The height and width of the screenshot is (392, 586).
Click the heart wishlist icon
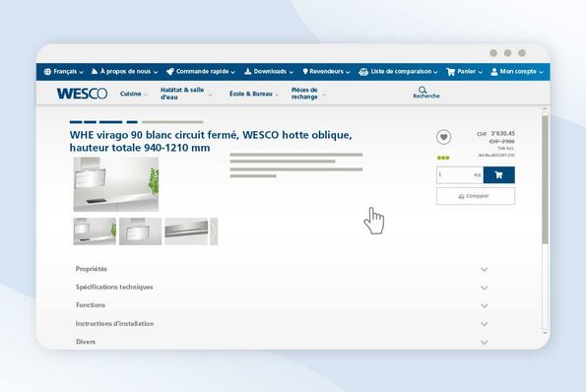point(443,137)
